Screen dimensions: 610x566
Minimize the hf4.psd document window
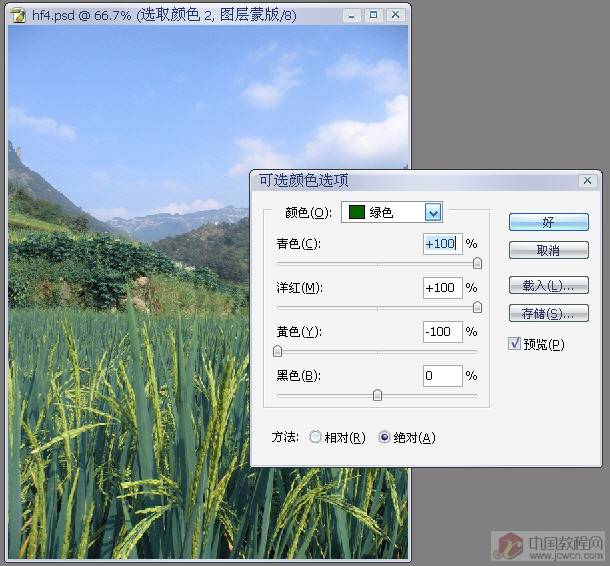[351, 15]
